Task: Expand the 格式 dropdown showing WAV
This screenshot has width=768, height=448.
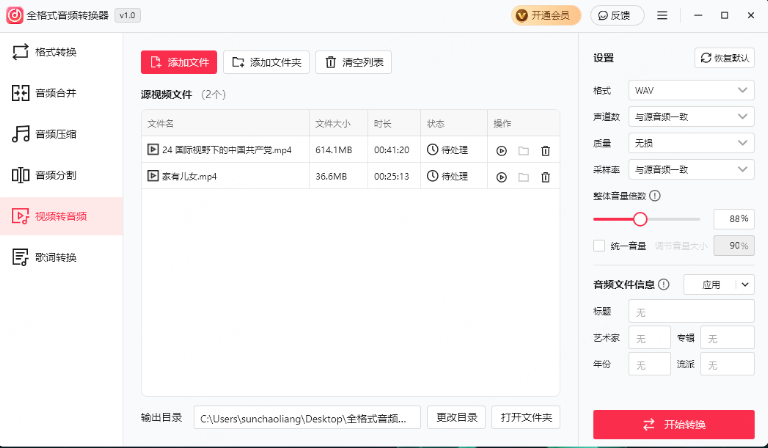Action: pos(691,90)
